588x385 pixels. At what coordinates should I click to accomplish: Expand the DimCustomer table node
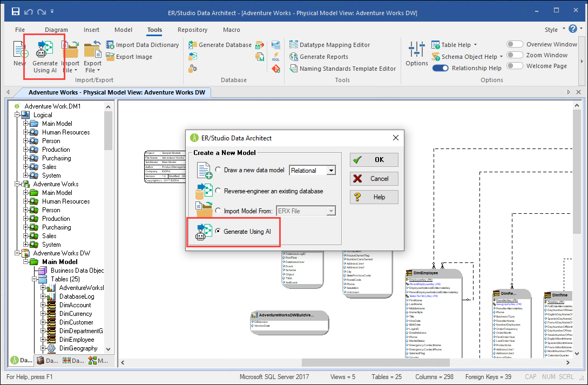click(43, 322)
